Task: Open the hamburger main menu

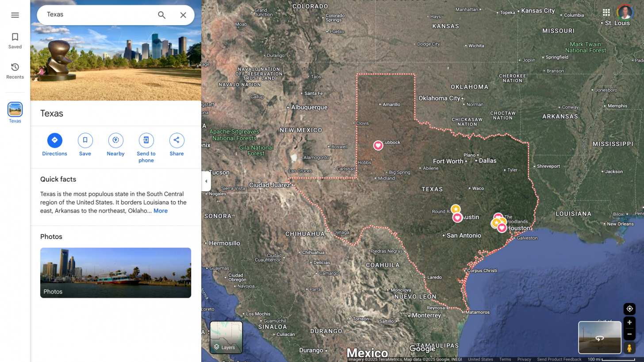Action: pos(15,15)
